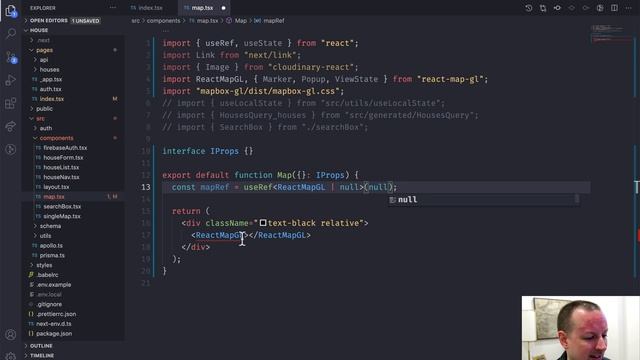Open the Run and Debug view icon

coord(11,80)
